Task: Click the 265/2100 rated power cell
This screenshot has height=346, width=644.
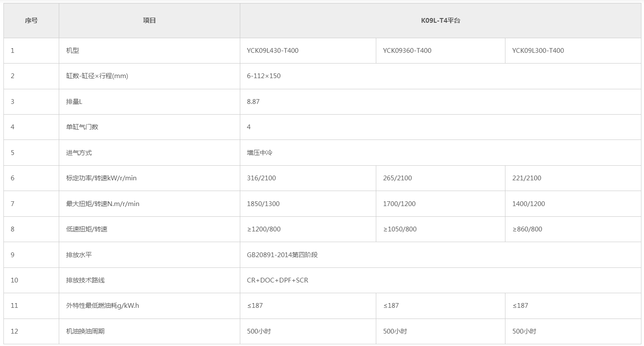Action: 441,178
